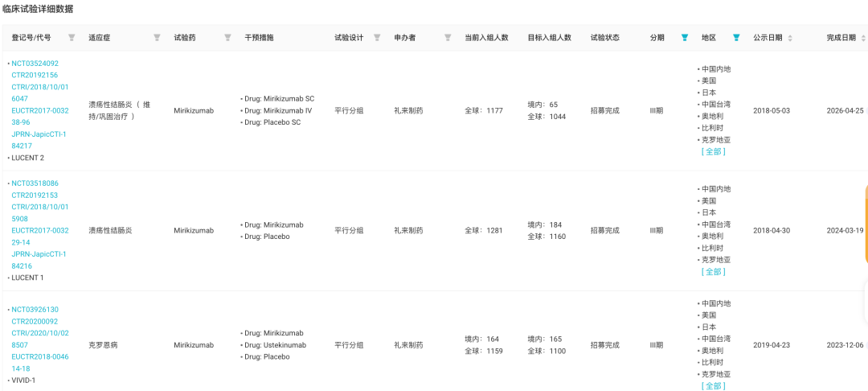Screen dimensions: 868x391
Task: Open active blue filter for 地区
Action: (736, 38)
